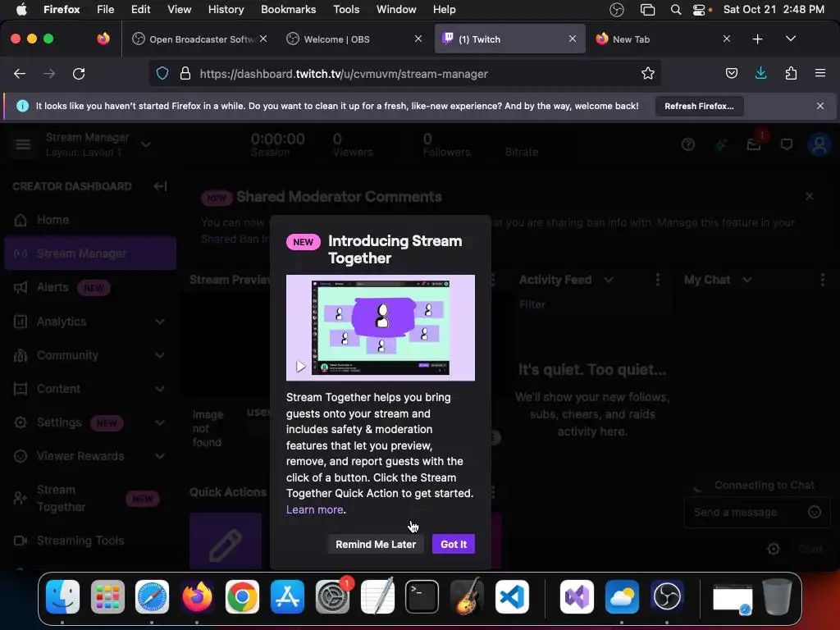This screenshot has width=840, height=630.
Task: Open the View menu
Action: point(179,9)
